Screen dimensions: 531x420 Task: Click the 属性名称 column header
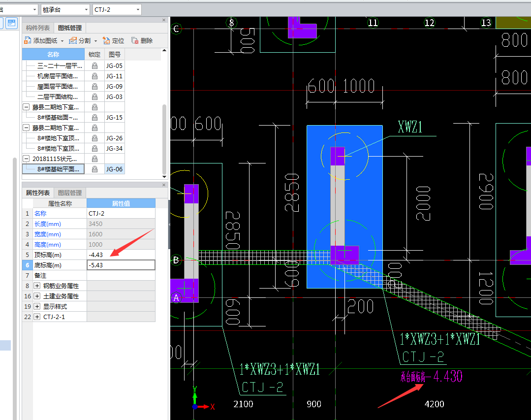pos(60,203)
